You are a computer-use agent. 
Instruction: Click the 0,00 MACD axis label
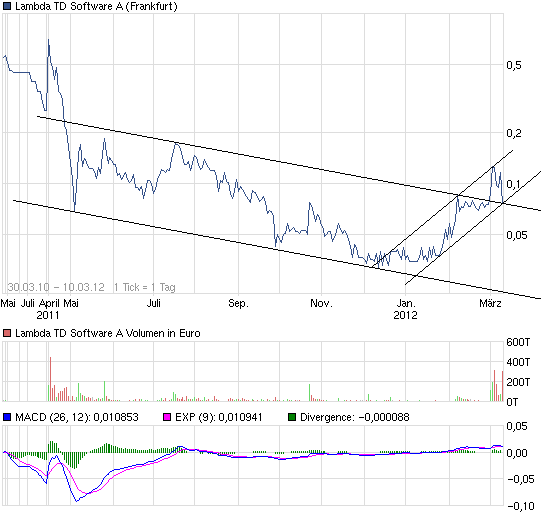tap(517, 453)
